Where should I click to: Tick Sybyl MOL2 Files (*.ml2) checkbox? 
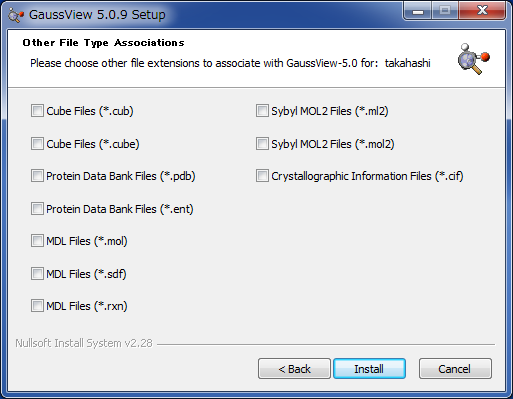pyautogui.click(x=262, y=111)
